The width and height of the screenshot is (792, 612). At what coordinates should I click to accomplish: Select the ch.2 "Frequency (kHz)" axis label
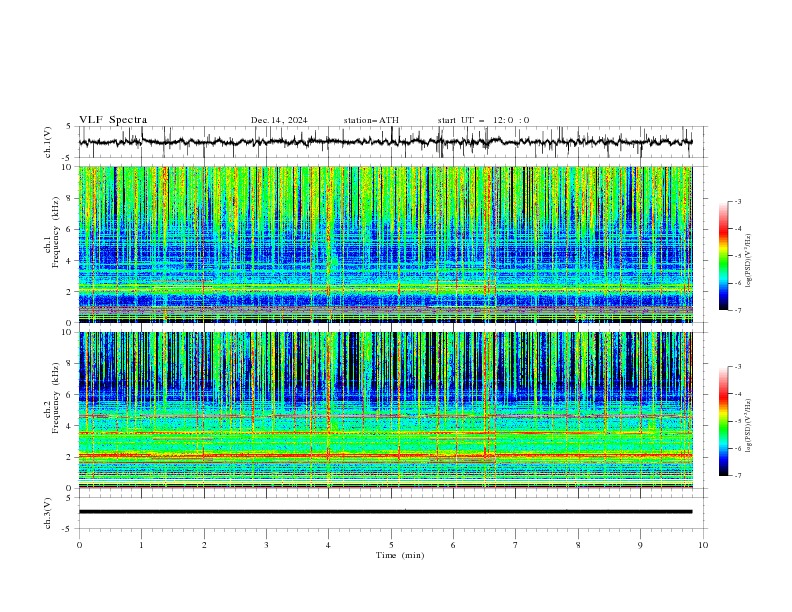[55, 398]
